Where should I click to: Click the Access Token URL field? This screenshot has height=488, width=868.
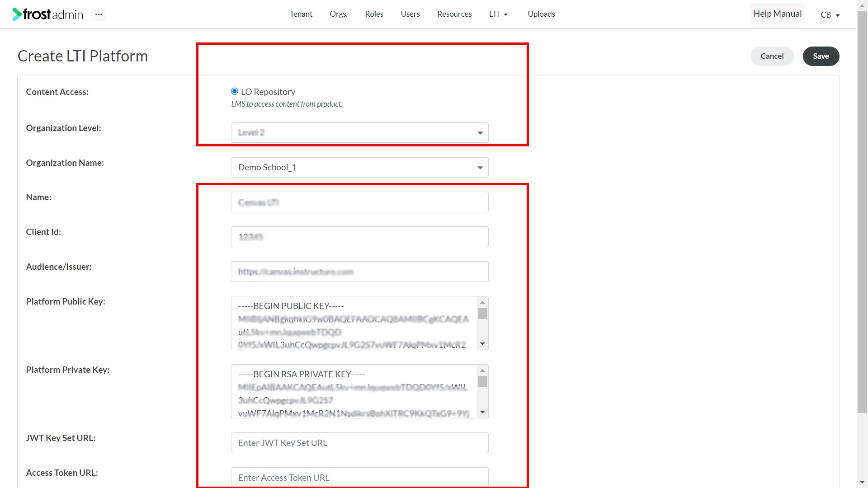(x=360, y=478)
